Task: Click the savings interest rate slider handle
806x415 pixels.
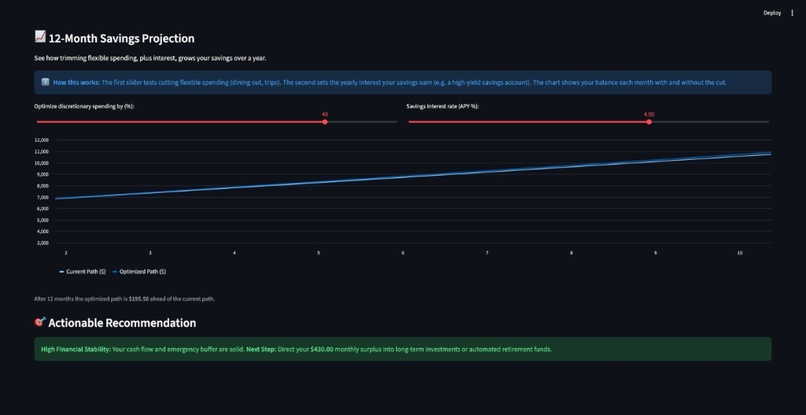Action: [x=649, y=122]
